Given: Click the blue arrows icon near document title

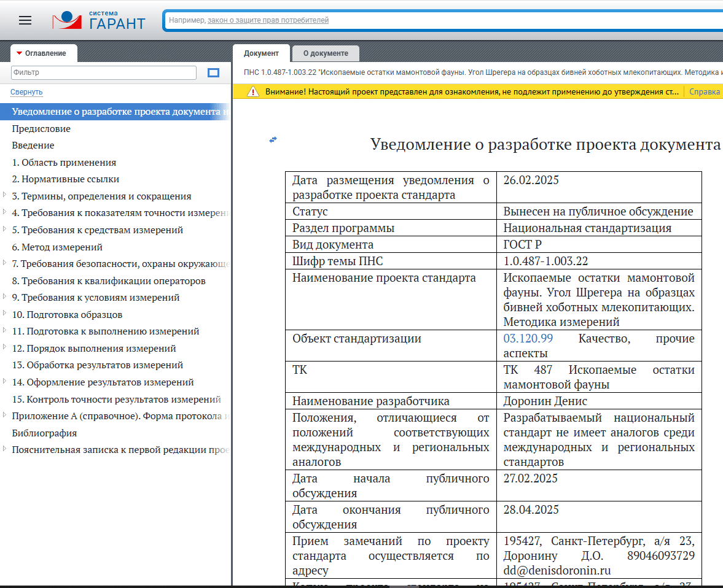Looking at the screenshot, I should (x=273, y=139).
